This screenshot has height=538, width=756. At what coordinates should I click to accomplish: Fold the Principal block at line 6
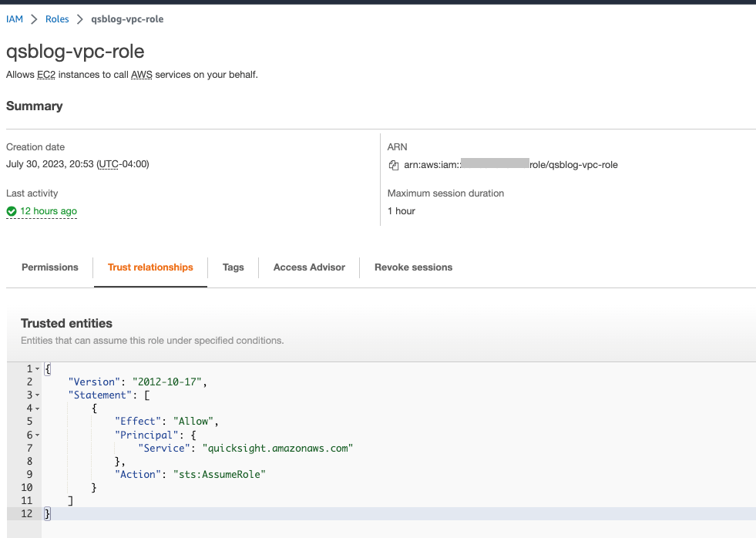coord(38,435)
